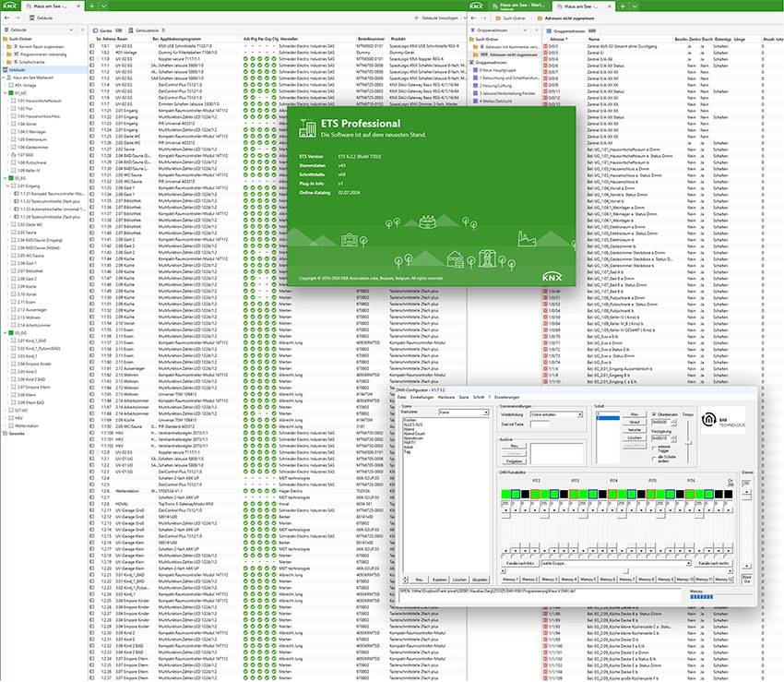Click the Abspielen button under scene list
The width and height of the screenshot is (784, 682).
point(480,580)
